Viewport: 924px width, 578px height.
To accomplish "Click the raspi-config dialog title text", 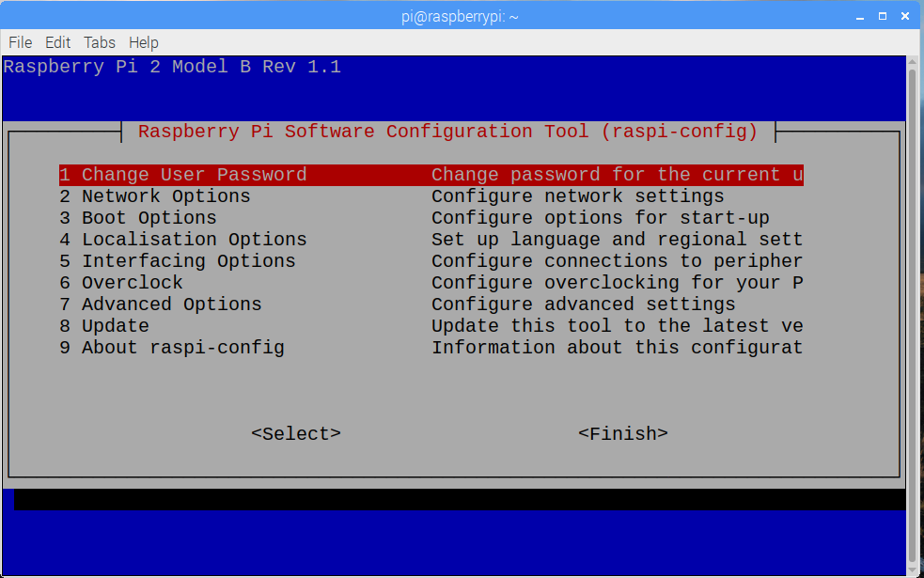I will point(447,132).
